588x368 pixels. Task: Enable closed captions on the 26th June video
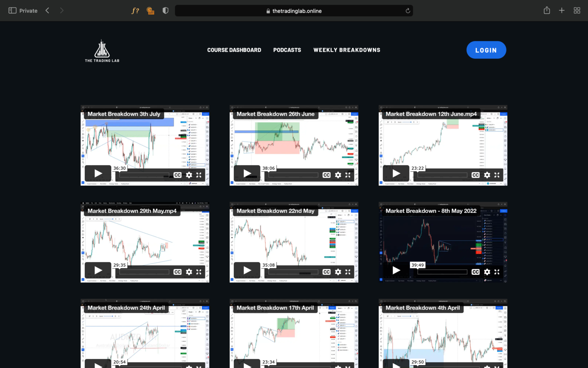pyautogui.click(x=326, y=175)
